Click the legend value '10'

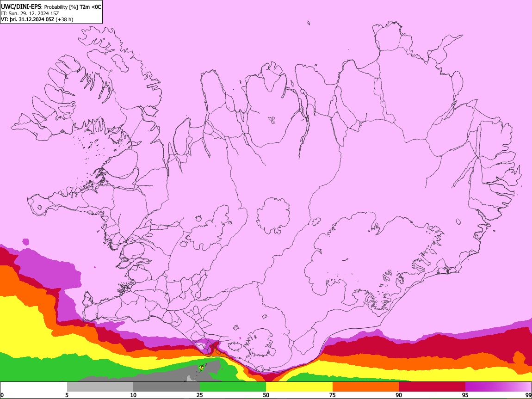pyautogui.click(x=133, y=395)
